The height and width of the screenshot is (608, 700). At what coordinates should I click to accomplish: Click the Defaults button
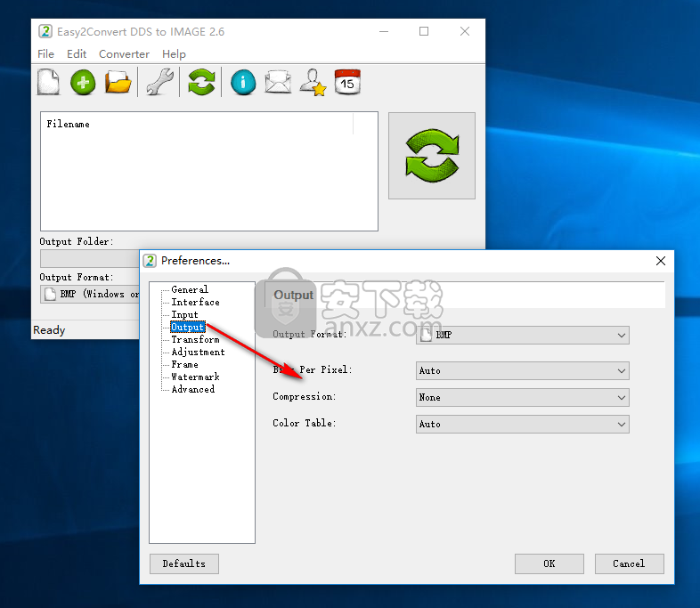[x=184, y=563]
